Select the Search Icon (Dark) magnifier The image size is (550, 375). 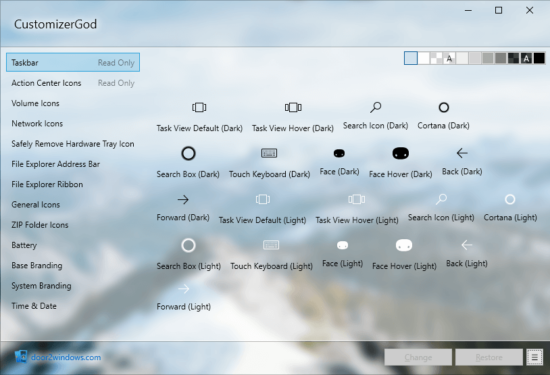point(375,107)
